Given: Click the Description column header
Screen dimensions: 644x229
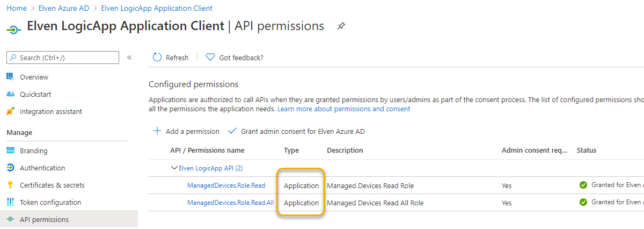Looking at the screenshot, I should click(345, 150).
